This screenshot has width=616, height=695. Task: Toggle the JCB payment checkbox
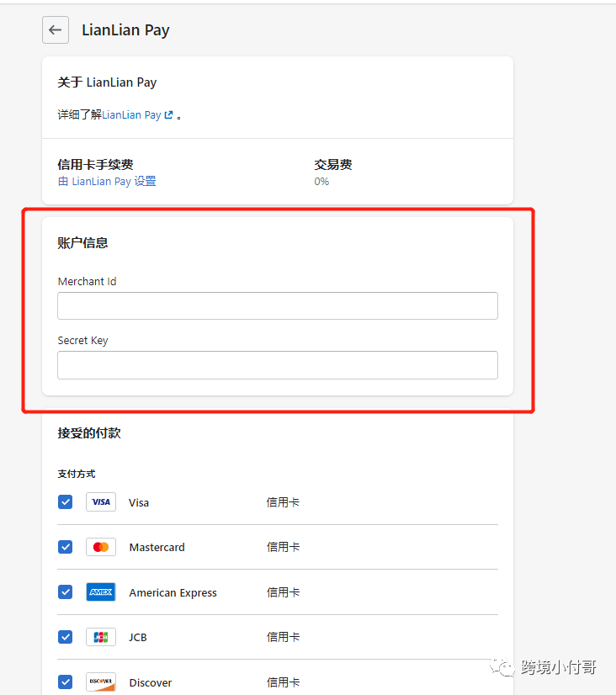pos(65,637)
